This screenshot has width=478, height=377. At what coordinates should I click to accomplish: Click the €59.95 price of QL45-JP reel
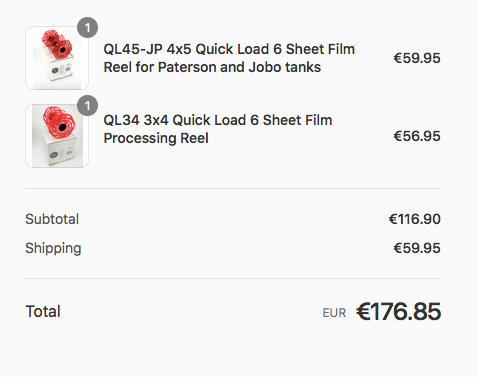click(417, 58)
